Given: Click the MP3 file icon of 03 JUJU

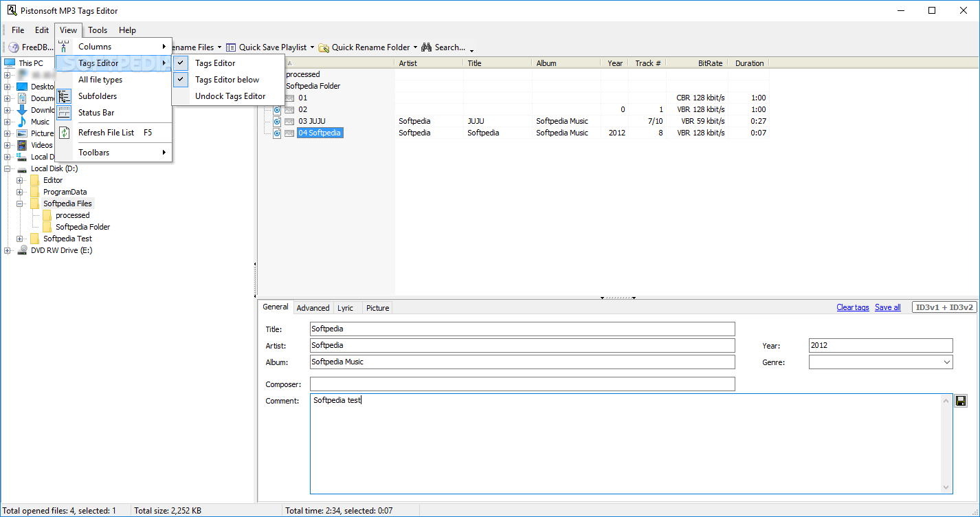Looking at the screenshot, I should pos(277,122).
